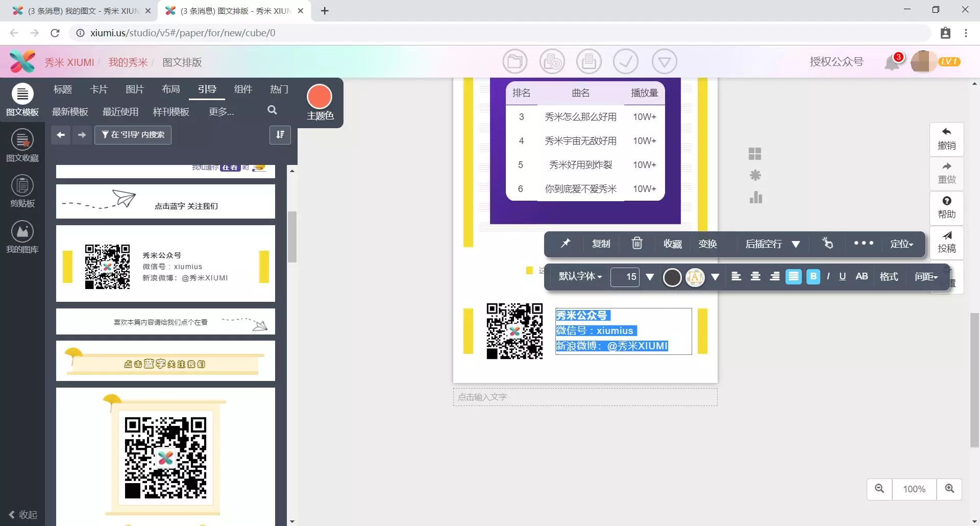Open the 间距 spacing dropdown
This screenshot has width=980, height=526.
click(x=926, y=276)
